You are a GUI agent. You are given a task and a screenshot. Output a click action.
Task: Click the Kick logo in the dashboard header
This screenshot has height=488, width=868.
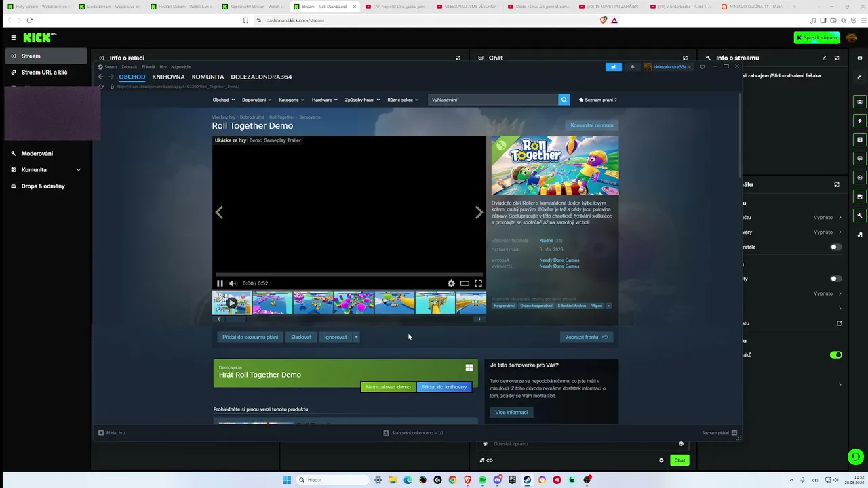click(x=39, y=38)
